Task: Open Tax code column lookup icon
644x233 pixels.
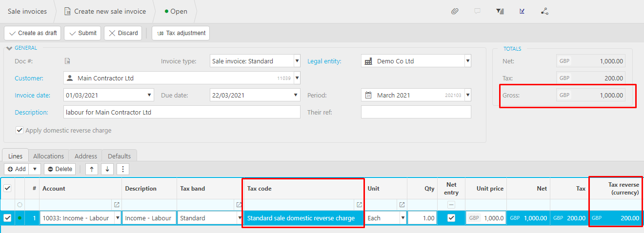Action: click(x=359, y=205)
